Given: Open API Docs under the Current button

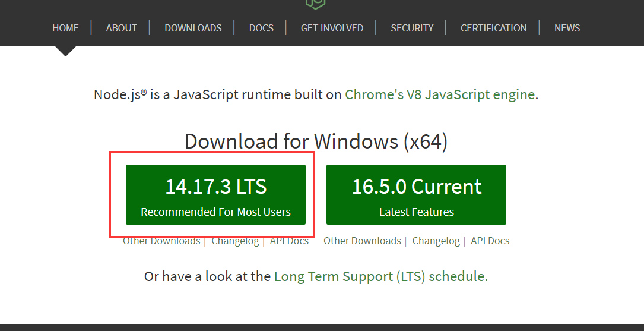Looking at the screenshot, I should coord(490,241).
